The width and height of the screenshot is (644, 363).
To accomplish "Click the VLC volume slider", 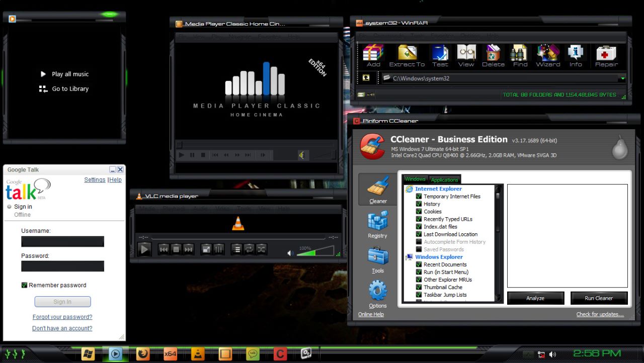I will tap(315, 251).
